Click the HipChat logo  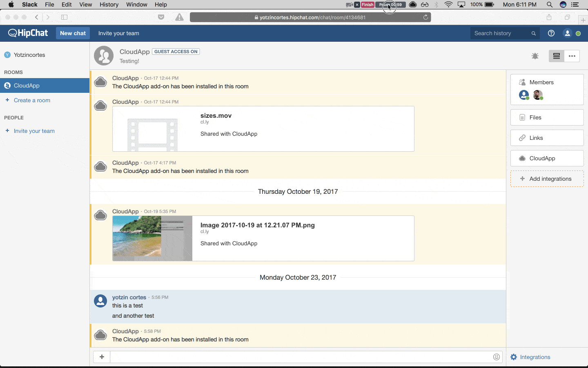28,33
